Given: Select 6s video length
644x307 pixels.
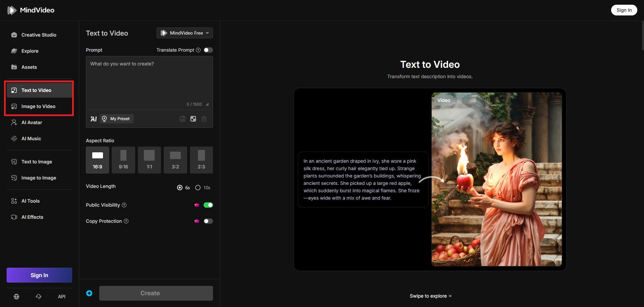Looking at the screenshot, I should pyautogui.click(x=183, y=188).
